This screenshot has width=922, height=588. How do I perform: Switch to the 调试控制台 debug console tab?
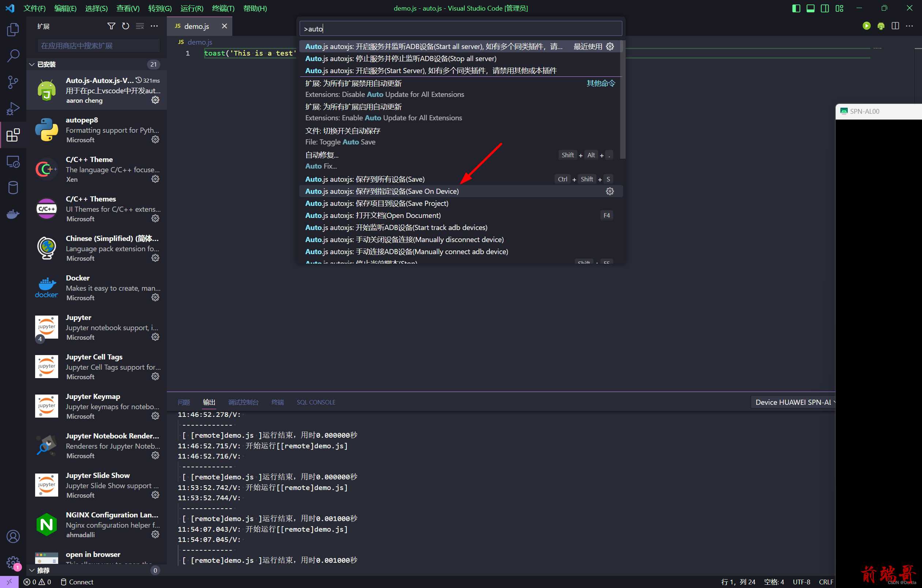tap(244, 402)
